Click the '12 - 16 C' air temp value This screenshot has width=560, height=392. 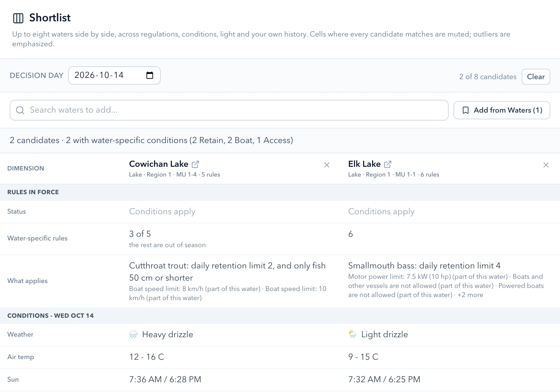(147, 357)
